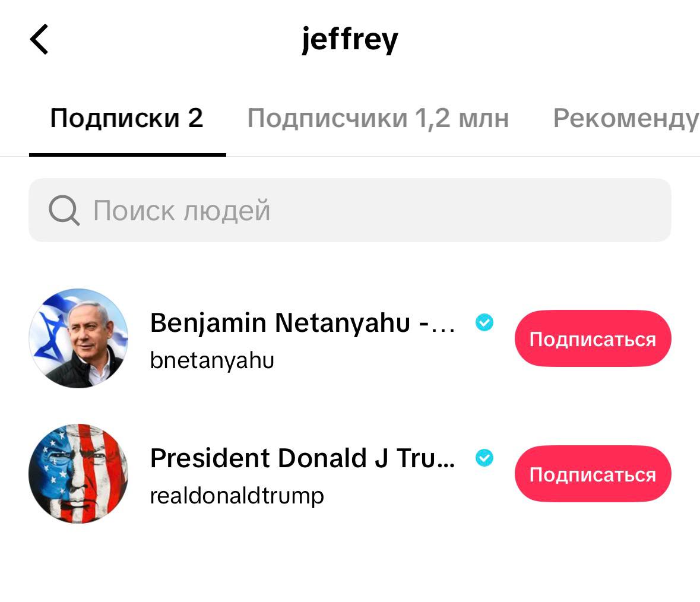This screenshot has width=700, height=602.
Task: Click Trump's blue verified badge
Action: pos(484,458)
